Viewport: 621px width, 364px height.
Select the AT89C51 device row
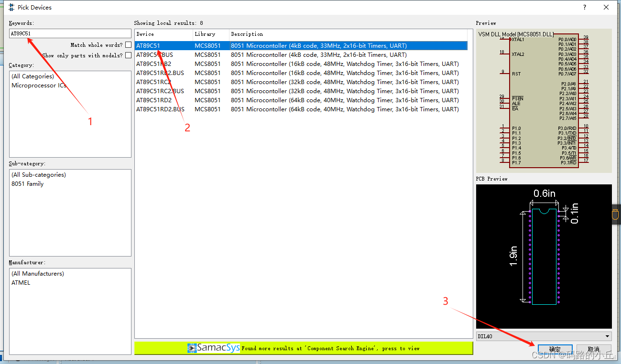(x=301, y=46)
